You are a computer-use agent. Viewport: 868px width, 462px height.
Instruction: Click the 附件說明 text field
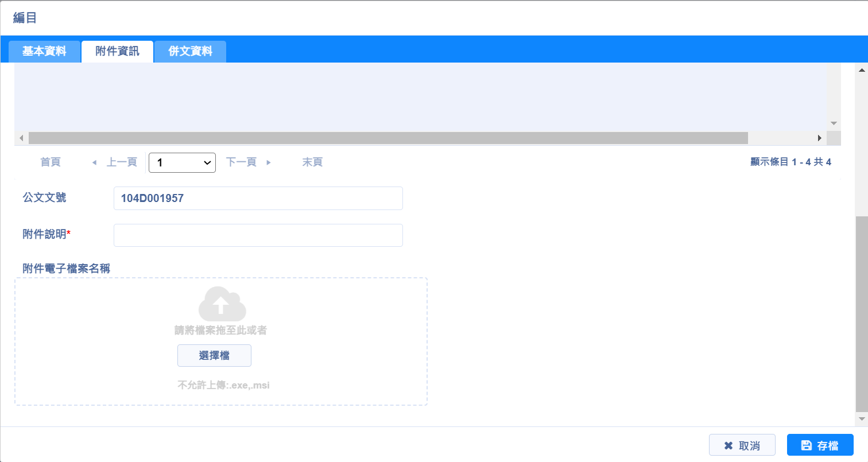pos(258,235)
